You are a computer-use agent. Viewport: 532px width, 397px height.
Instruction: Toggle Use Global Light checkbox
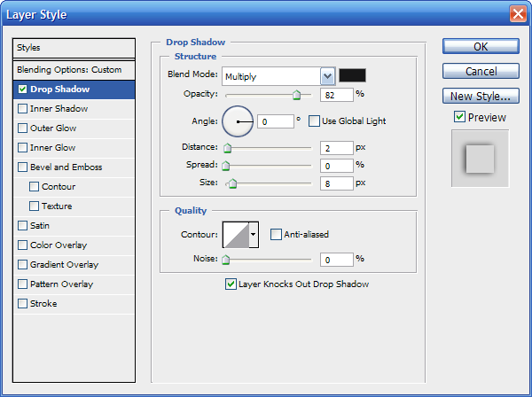click(314, 121)
